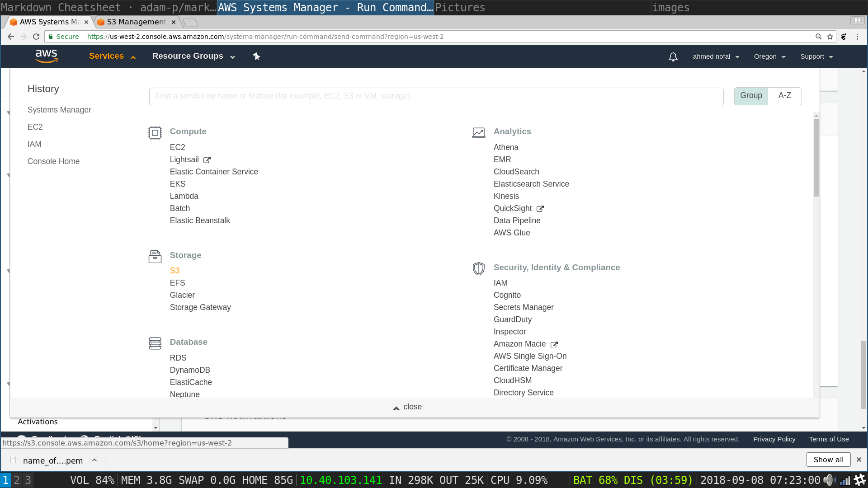Click the close button overlay
868x488 pixels.
406,407
